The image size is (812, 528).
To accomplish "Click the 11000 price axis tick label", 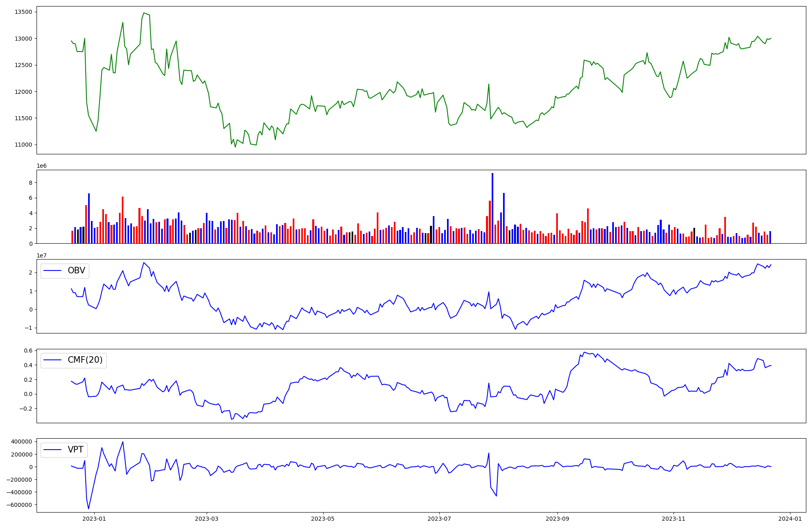I will click(x=23, y=145).
